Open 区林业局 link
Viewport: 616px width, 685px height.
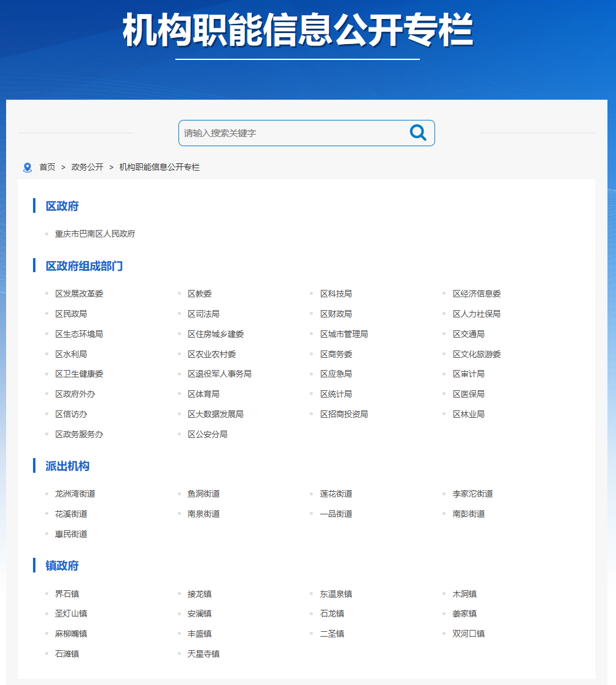[x=469, y=413]
